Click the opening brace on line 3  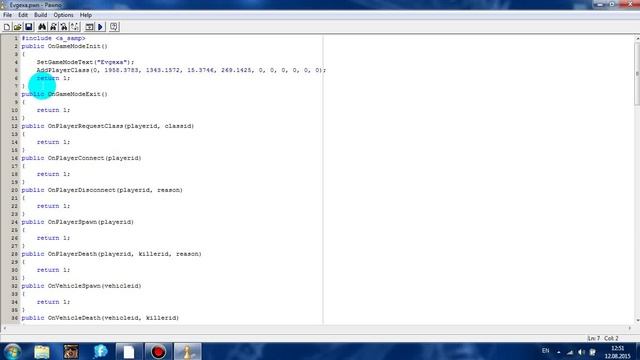point(23,54)
